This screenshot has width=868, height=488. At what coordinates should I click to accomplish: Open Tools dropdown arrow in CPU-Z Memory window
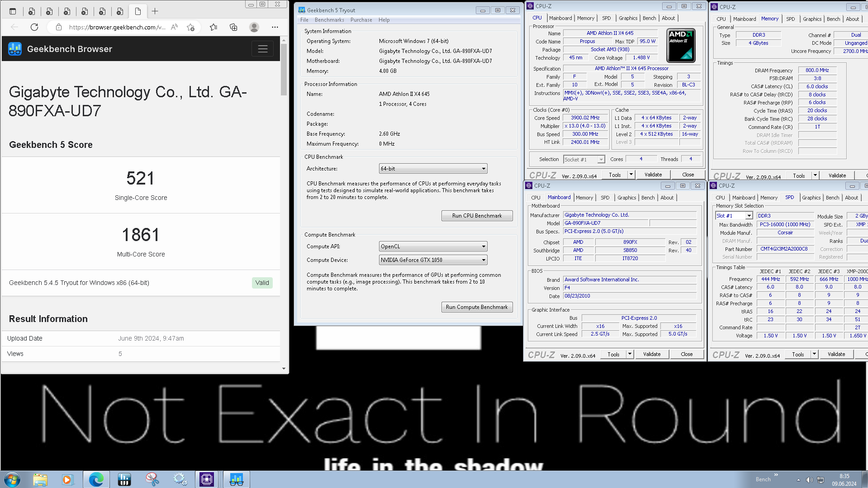click(815, 175)
